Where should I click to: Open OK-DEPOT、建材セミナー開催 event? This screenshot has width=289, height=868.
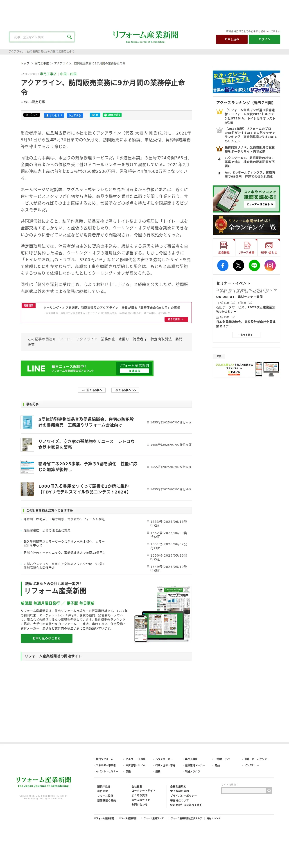tap(239, 297)
